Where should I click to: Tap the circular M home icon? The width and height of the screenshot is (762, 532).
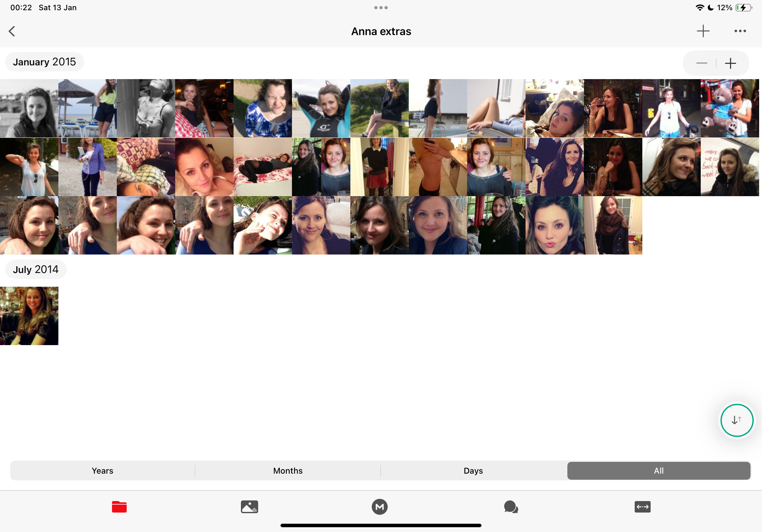379,506
